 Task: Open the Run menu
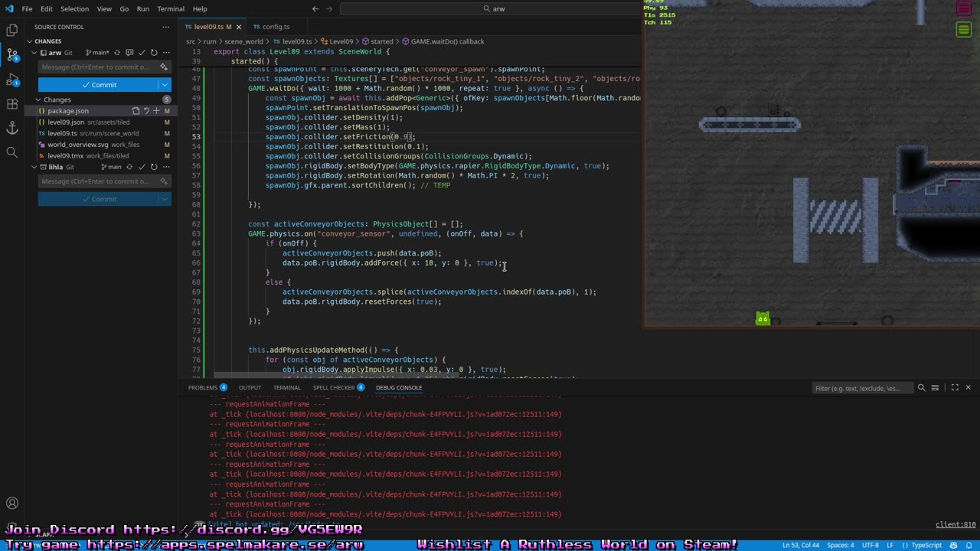(x=143, y=8)
